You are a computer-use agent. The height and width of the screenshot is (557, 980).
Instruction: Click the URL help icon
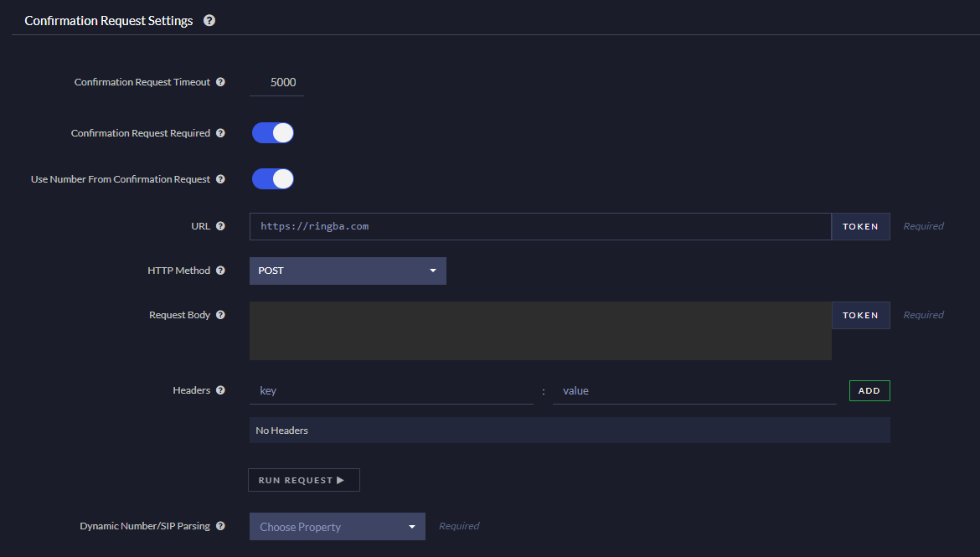pyautogui.click(x=220, y=225)
